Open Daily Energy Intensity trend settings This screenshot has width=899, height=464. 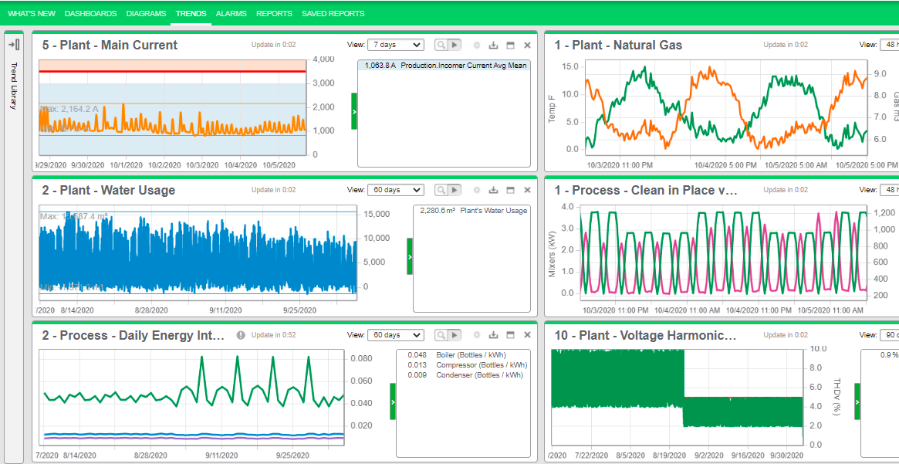coord(476,335)
